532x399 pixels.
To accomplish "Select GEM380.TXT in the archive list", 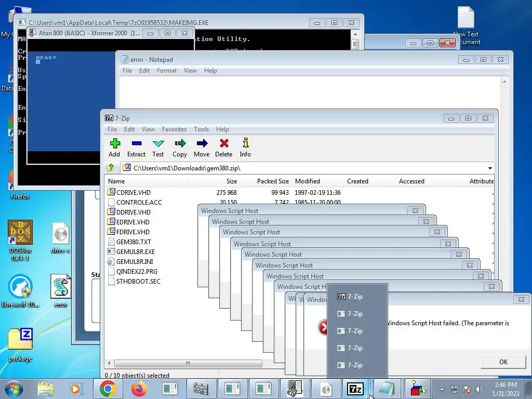I will [134, 242].
